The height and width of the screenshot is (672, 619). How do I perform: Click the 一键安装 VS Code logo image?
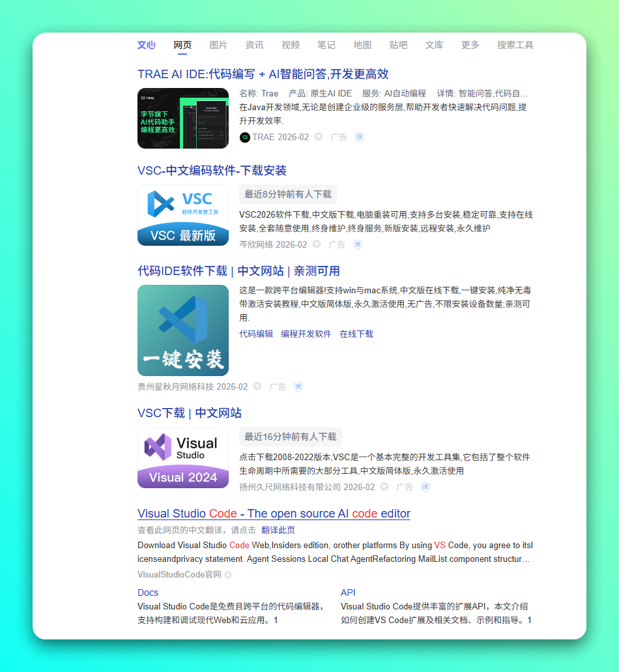pos(183,330)
